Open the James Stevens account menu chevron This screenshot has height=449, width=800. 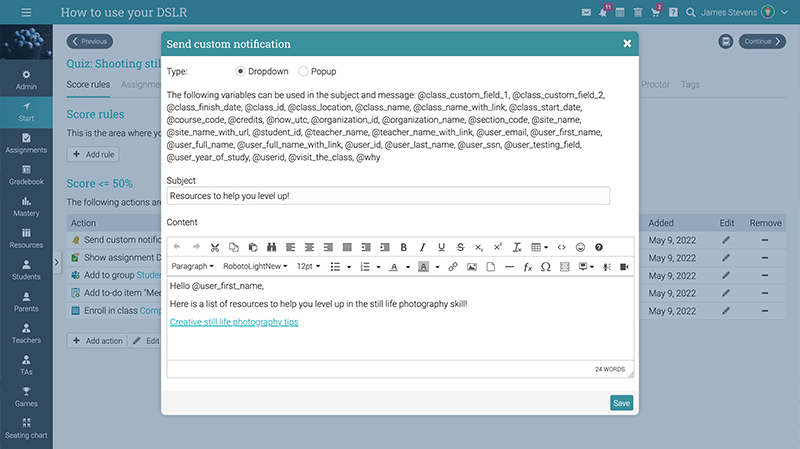pyautogui.click(x=785, y=12)
